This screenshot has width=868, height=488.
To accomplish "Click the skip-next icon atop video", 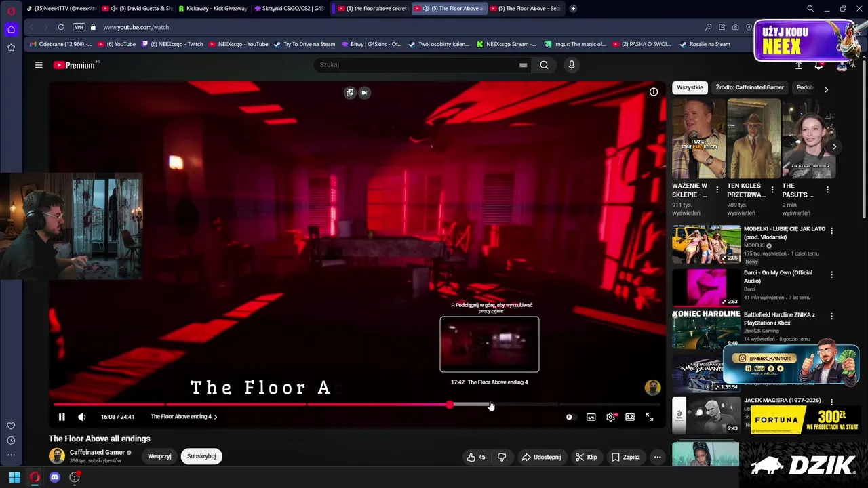I will 364,93.
